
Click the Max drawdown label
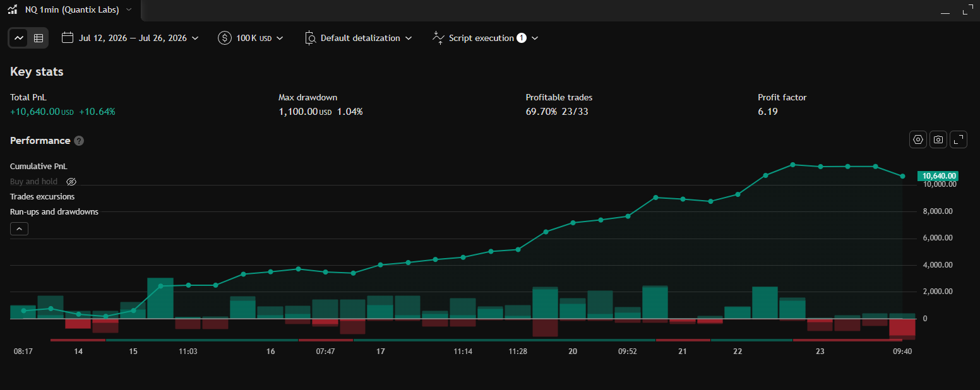(308, 98)
